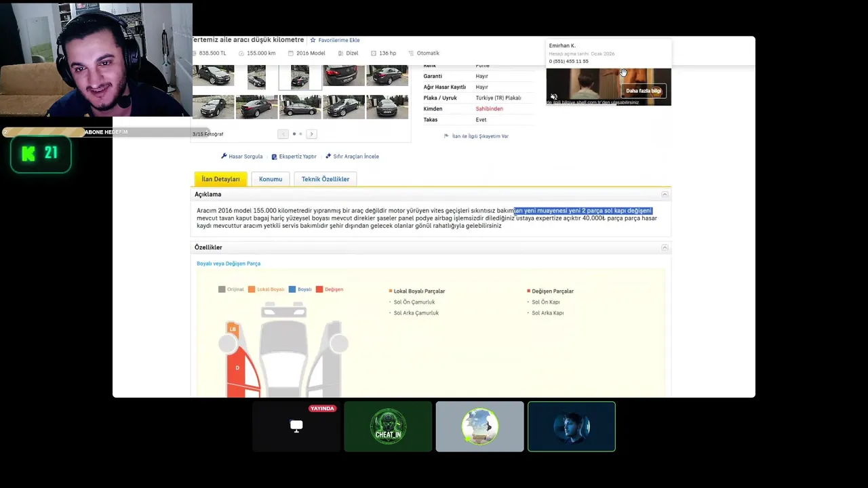Click the Sıfır Araçları İncele sparkle icon

click(x=328, y=156)
